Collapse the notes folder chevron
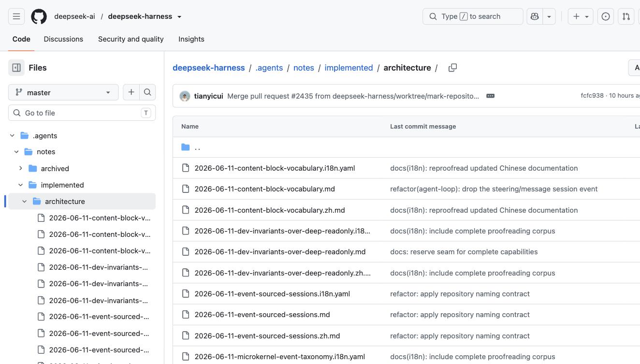The height and width of the screenshot is (364, 640). [16, 152]
